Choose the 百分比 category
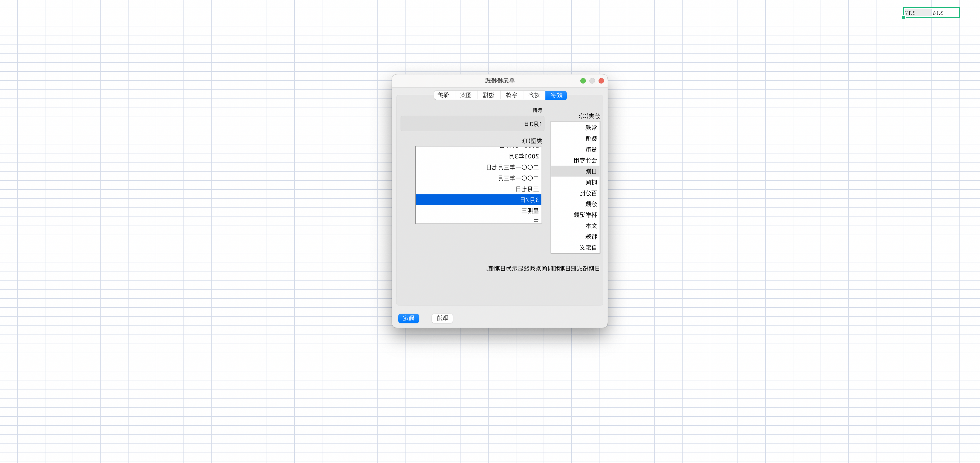This screenshot has width=980, height=463. 575,193
